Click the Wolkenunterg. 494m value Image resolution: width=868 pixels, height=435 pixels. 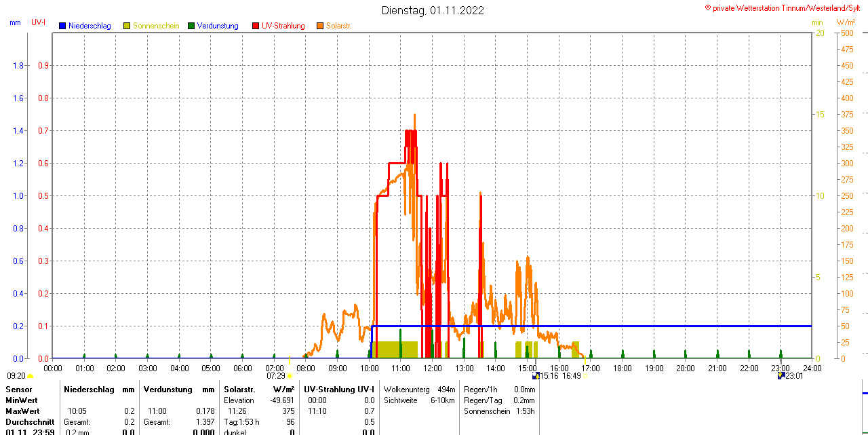coord(419,390)
